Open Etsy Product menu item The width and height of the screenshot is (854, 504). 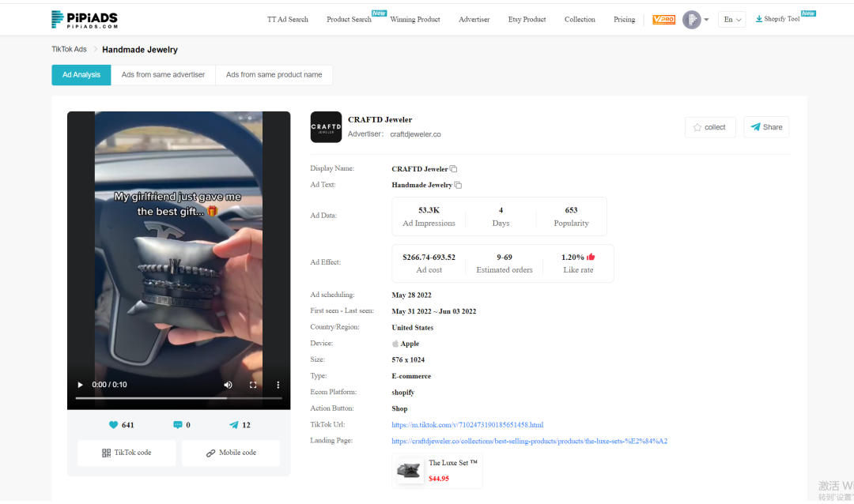coord(527,20)
